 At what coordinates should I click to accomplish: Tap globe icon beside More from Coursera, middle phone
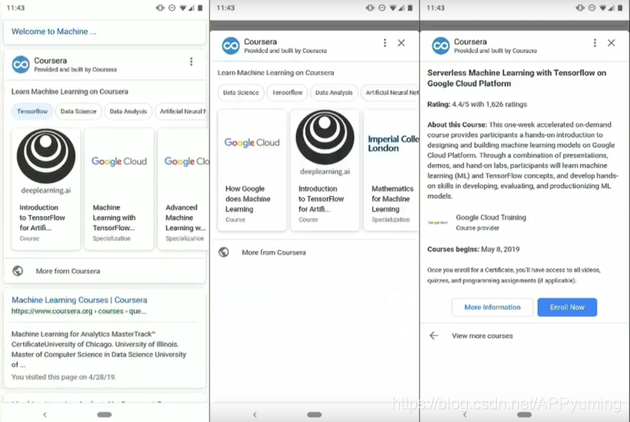(224, 252)
